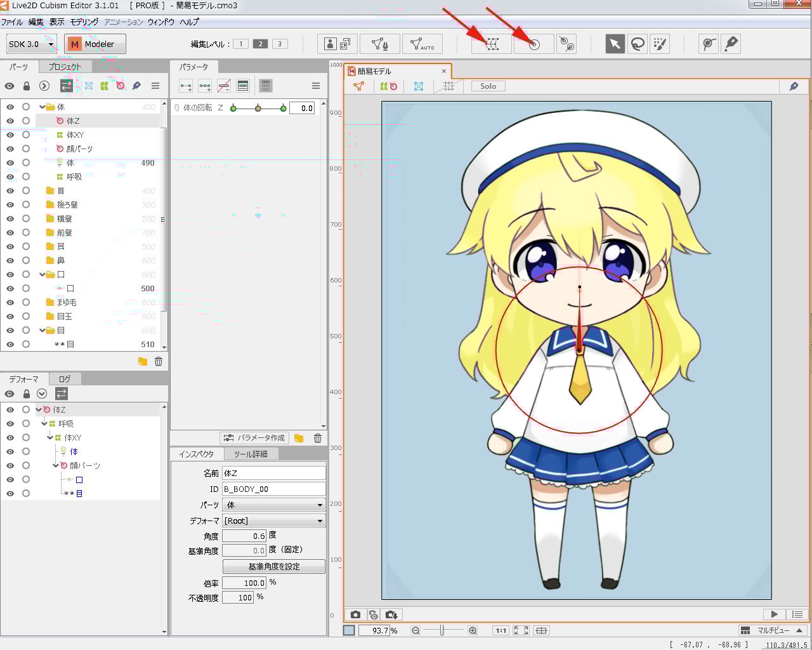
Task: Click the automatic mesh generator AUTO button
Action: click(x=422, y=44)
